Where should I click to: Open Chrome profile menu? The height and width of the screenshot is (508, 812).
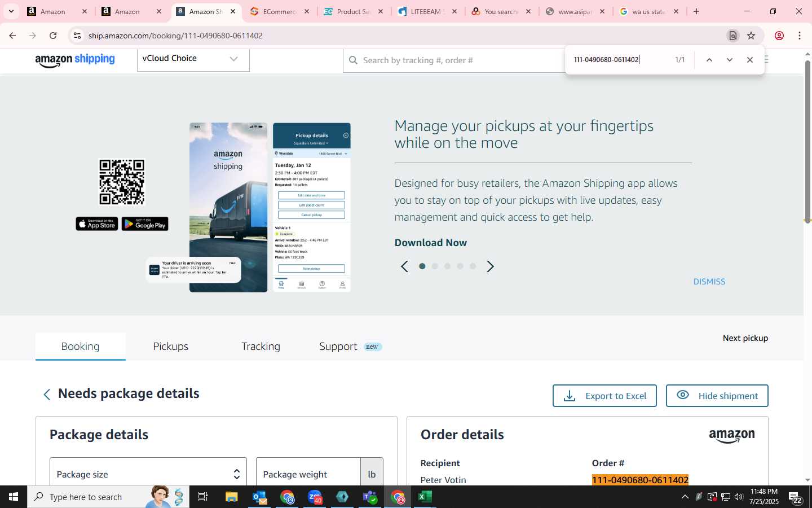pyautogui.click(x=779, y=36)
